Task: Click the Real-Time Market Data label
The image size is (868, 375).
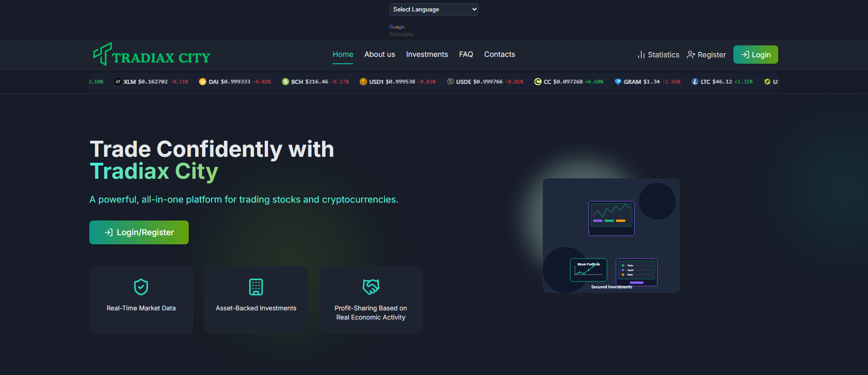Action: coord(141,308)
